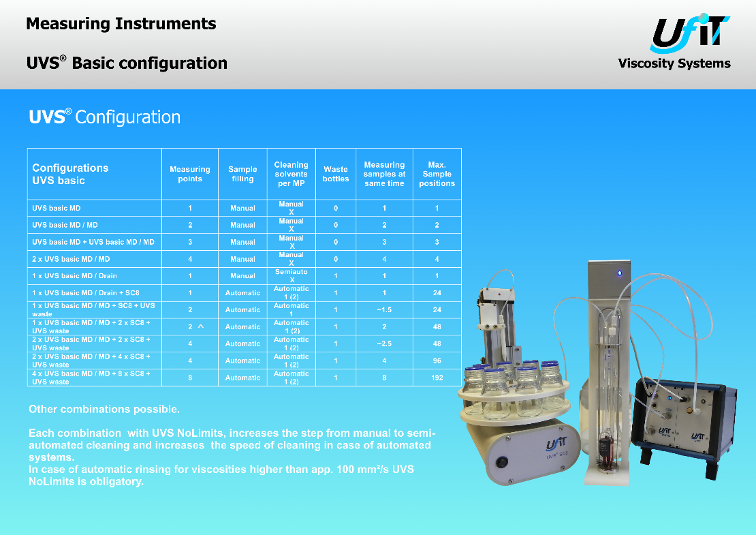Click the 'Viscosity Systems' text under logo
Screen dimensions: 756x535
pyautogui.click(x=674, y=64)
